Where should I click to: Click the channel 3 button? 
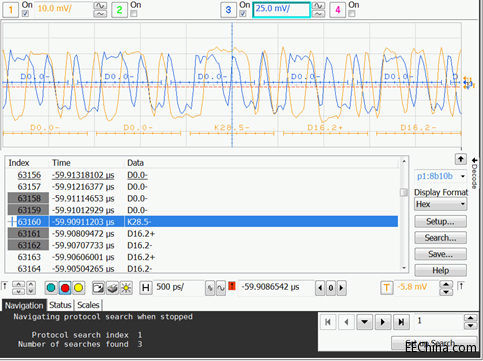[228, 10]
